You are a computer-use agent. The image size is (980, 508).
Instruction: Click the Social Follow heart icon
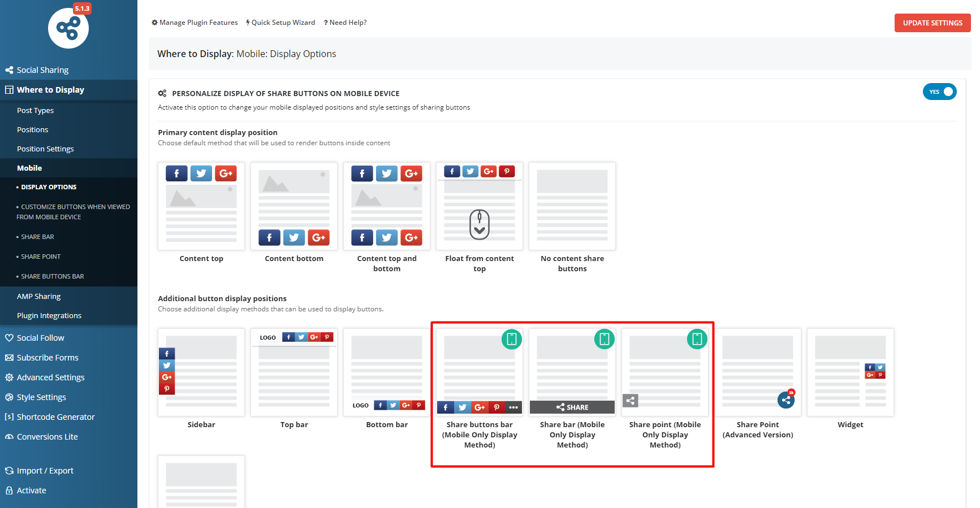9,338
